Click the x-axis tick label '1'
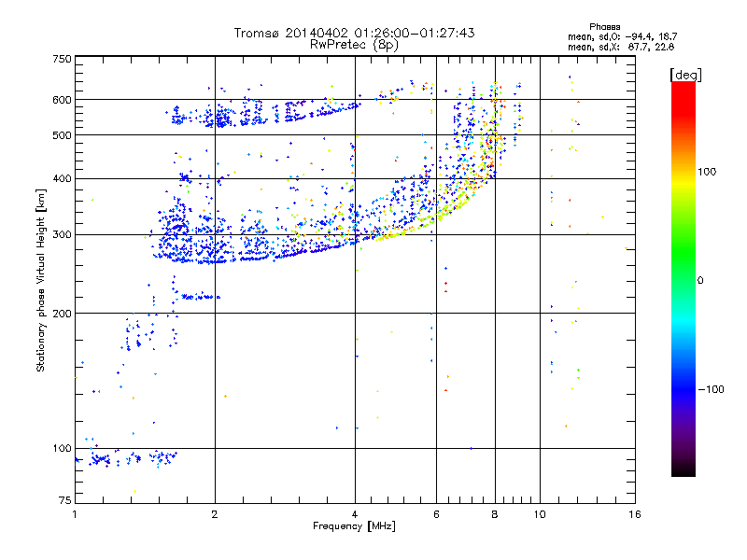 (75, 514)
